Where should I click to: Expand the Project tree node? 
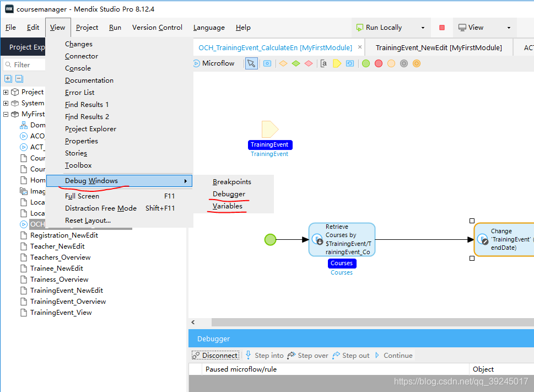[6, 92]
